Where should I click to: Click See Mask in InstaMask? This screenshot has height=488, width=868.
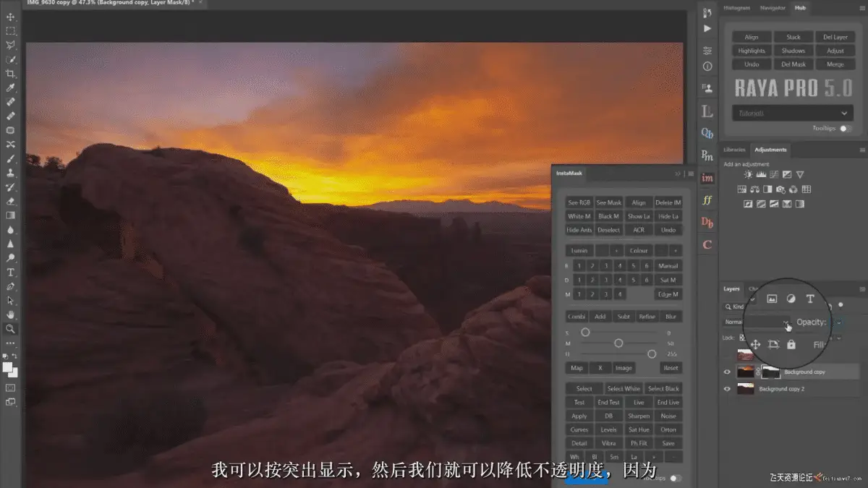point(609,202)
